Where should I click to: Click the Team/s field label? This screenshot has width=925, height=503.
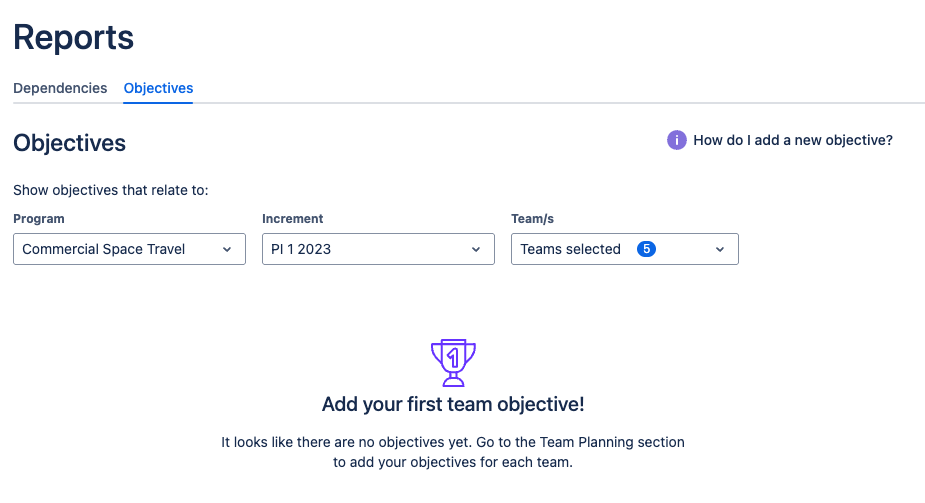[x=531, y=218]
